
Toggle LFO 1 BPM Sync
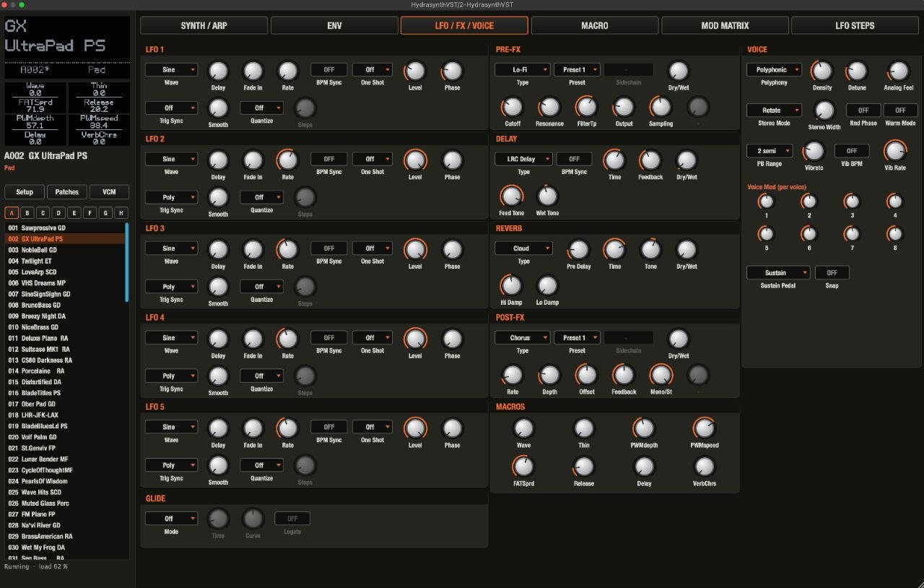pyautogui.click(x=329, y=70)
